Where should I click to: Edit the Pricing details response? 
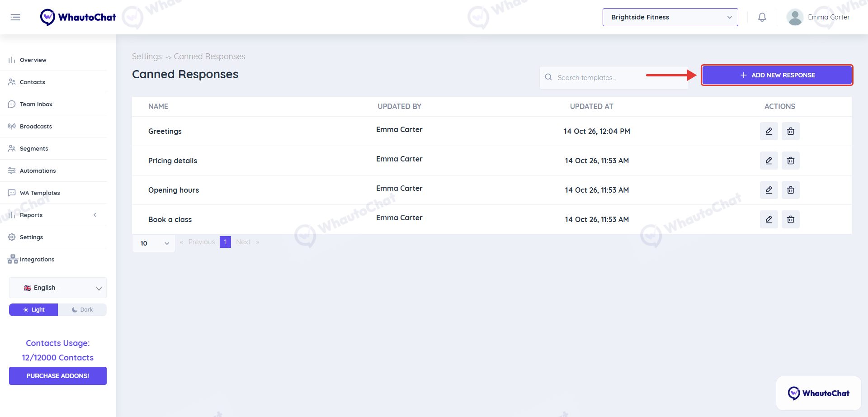coord(769,161)
